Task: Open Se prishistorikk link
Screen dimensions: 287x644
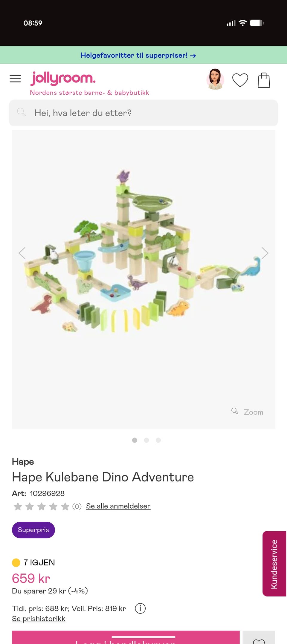Action: 39,619
